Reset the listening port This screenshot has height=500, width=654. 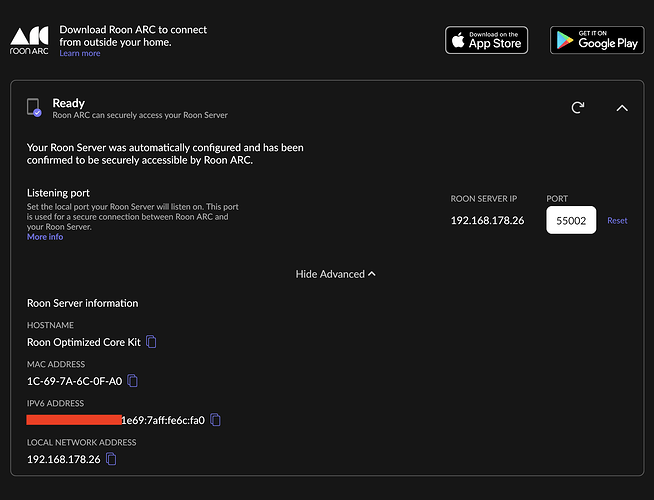click(x=617, y=220)
